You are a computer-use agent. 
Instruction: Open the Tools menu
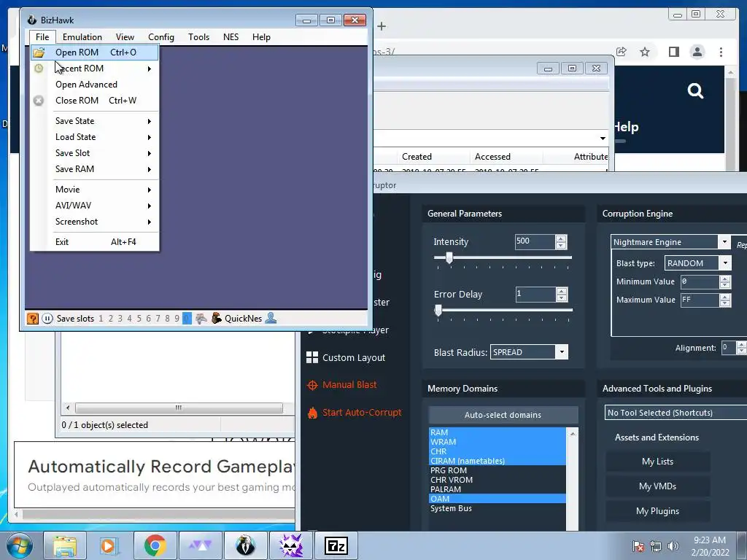(x=198, y=36)
